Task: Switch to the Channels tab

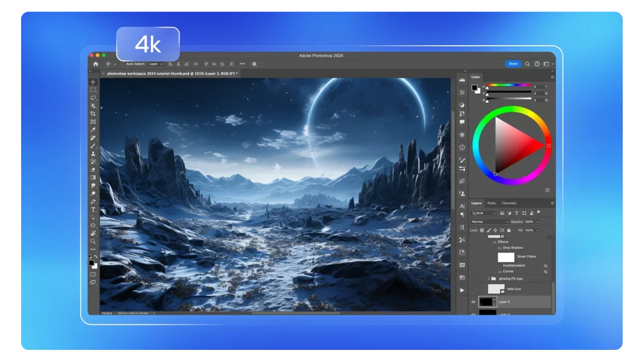Action: pos(509,203)
